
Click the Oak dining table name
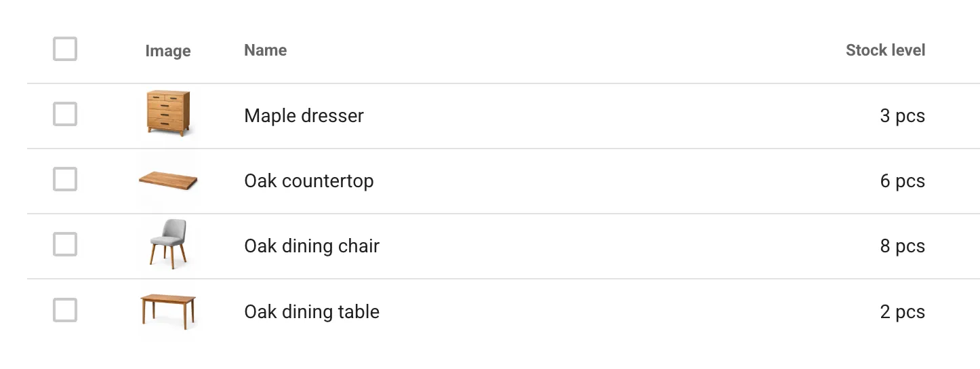311,312
